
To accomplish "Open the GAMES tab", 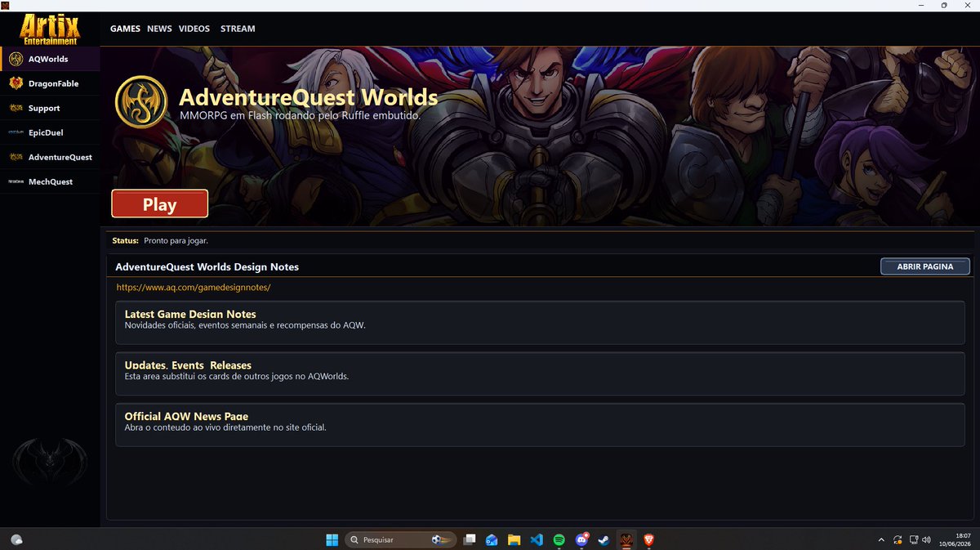I will coord(125,29).
